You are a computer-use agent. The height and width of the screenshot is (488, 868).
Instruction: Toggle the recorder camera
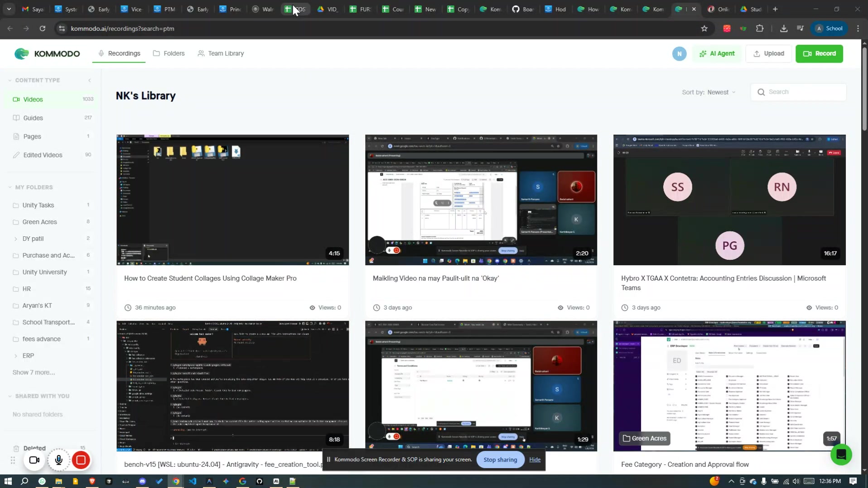tap(34, 460)
